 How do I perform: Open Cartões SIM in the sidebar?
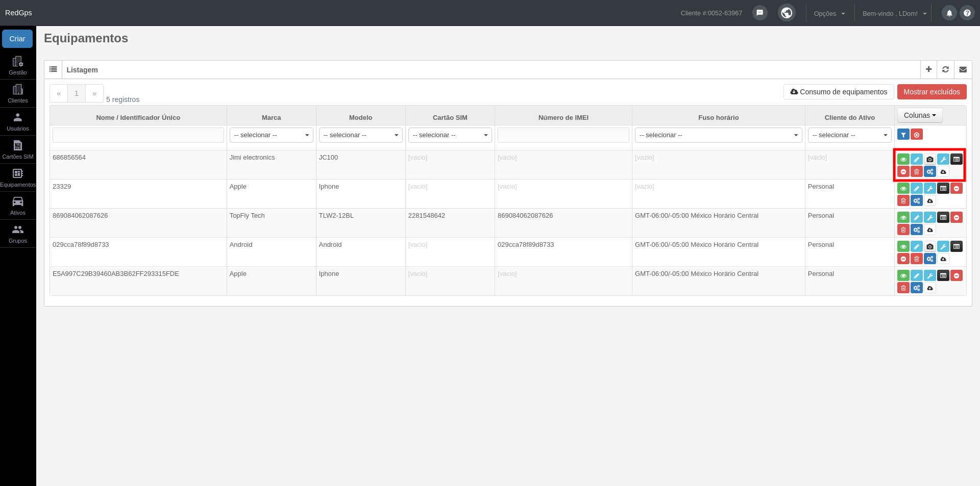pyautogui.click(x=18, y=149)
